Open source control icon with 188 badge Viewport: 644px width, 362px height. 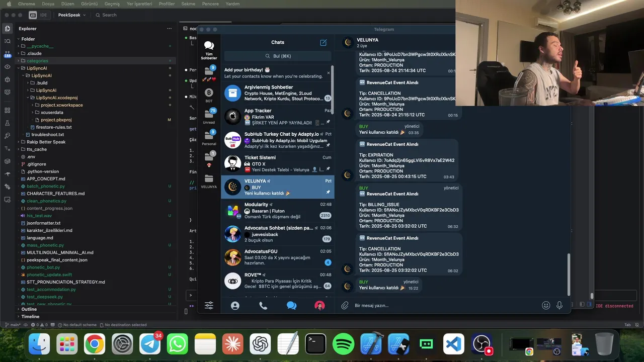point(7,54)
